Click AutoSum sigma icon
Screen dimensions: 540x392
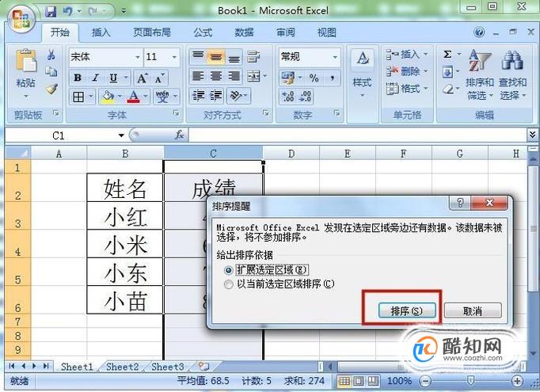pyautogui.click(x=447, y=55)
